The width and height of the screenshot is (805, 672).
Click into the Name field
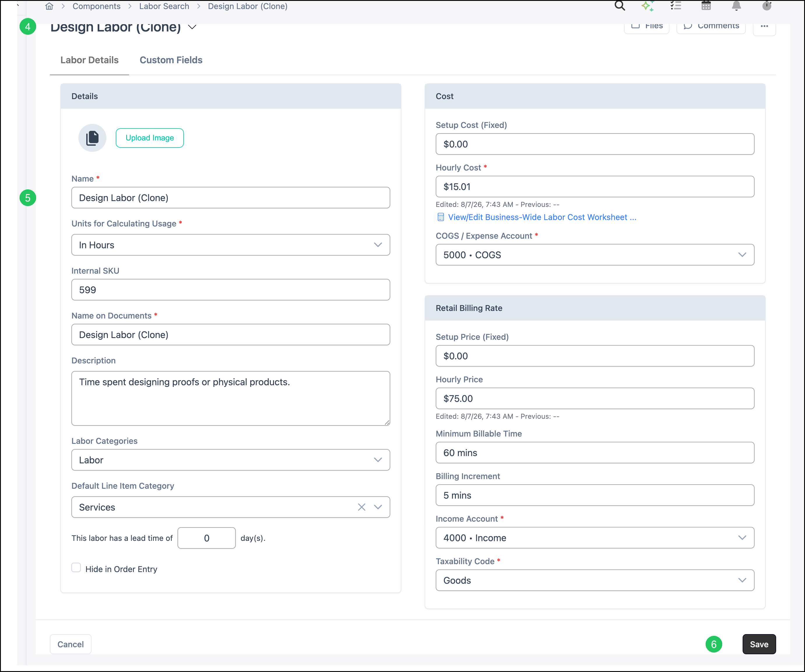pos(231,198)
